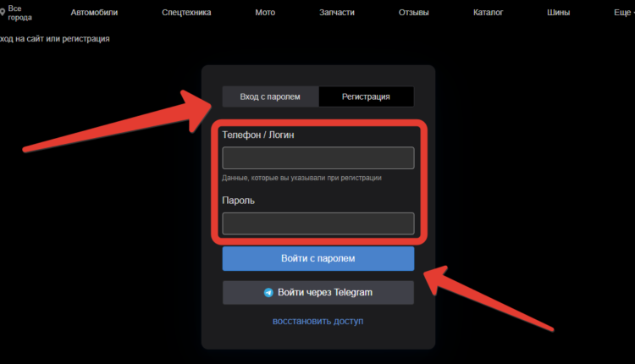This screenshot has height=364, width=635.
Task: Navigate to Запчасти
Action: coord(337,13)
